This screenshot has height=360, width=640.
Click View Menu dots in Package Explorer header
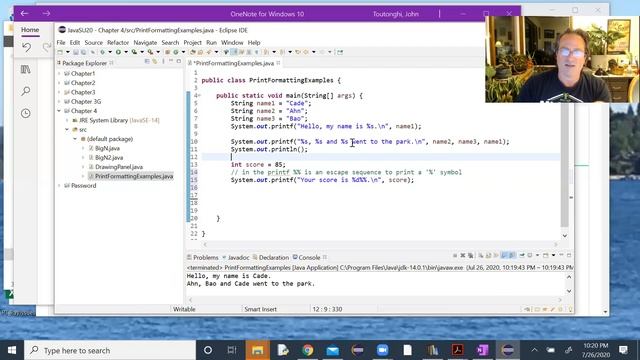[163, 61]
